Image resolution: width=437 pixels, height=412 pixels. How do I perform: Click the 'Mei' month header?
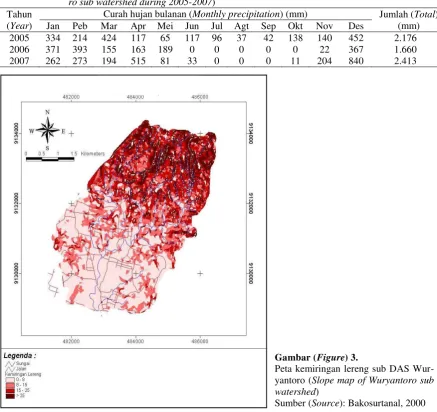[165, 26]
